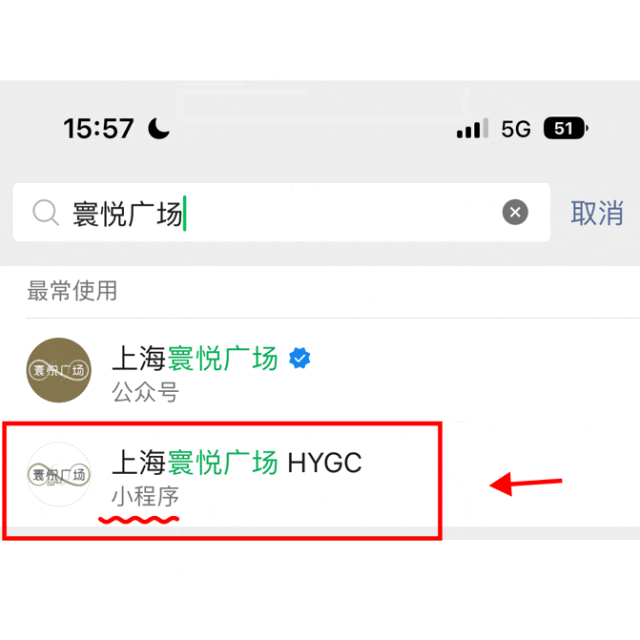
Task: Tap the brown 寰悦广场 round avatar
Action: [x=59, y=370]
